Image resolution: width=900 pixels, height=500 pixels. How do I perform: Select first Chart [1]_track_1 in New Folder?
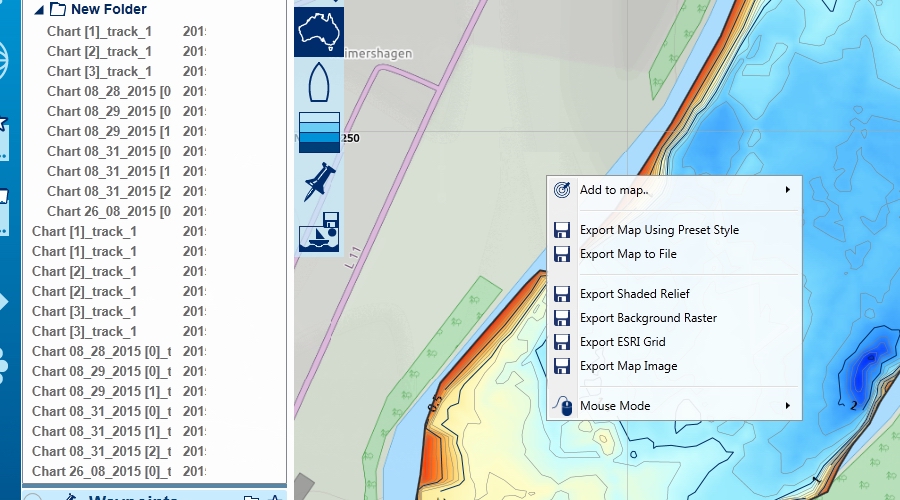[x=99, y=31]
